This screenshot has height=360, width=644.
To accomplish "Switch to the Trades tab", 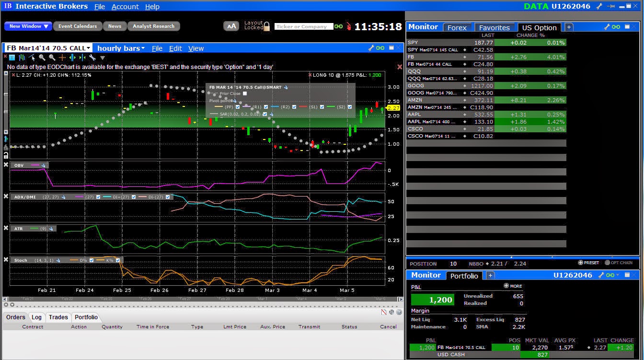I will pyautogui.click(x=58, y=317).
